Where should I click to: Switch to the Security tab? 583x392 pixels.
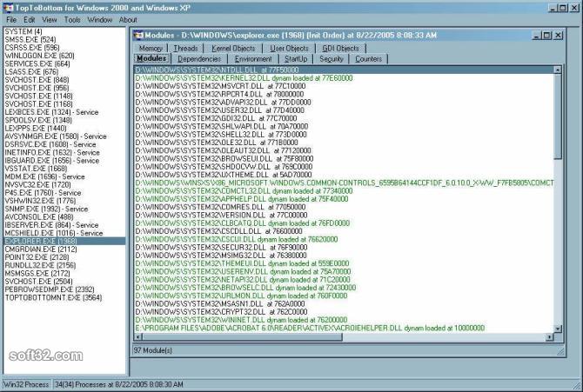pos(331,59)
